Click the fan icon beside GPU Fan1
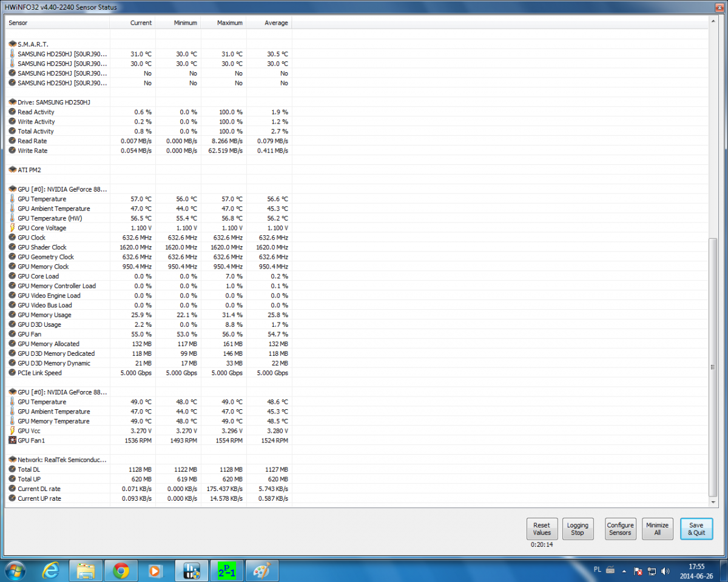728x582 pixels. tap(12, 441)
